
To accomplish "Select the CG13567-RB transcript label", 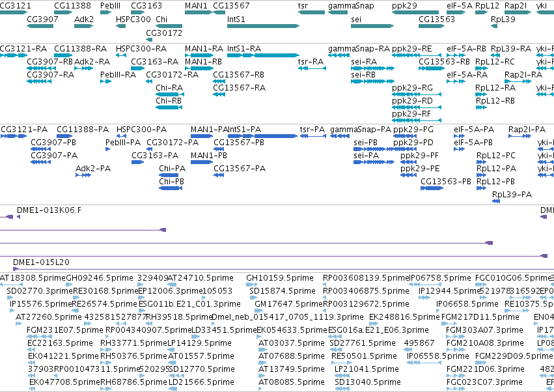I will (238, 75).
